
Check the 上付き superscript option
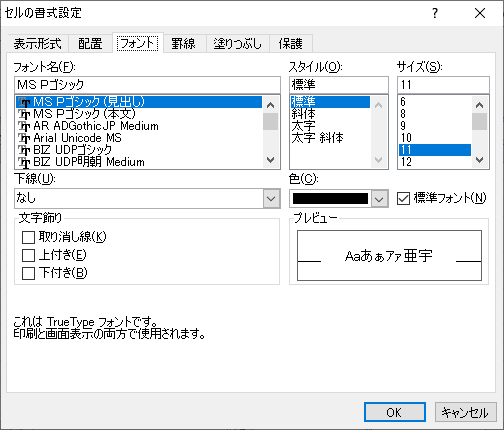pyautogui.click(x=28, y=256)
